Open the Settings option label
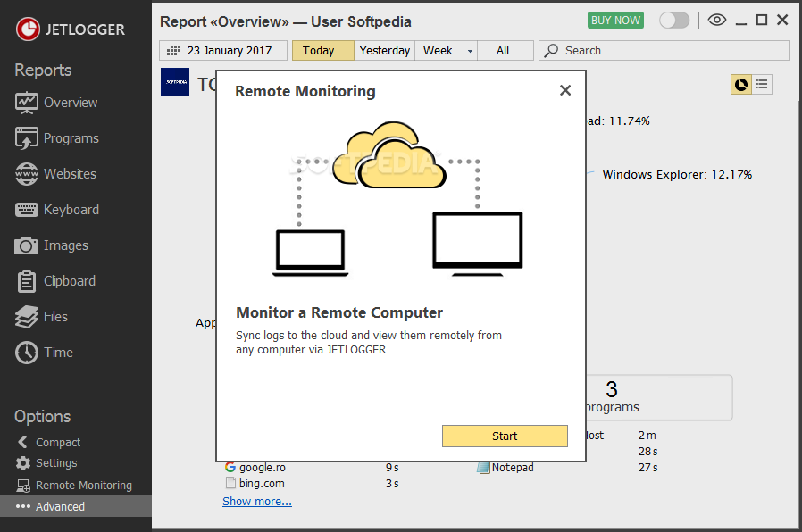Viewport: 802px width, 532px height. [x=56, y=463]
